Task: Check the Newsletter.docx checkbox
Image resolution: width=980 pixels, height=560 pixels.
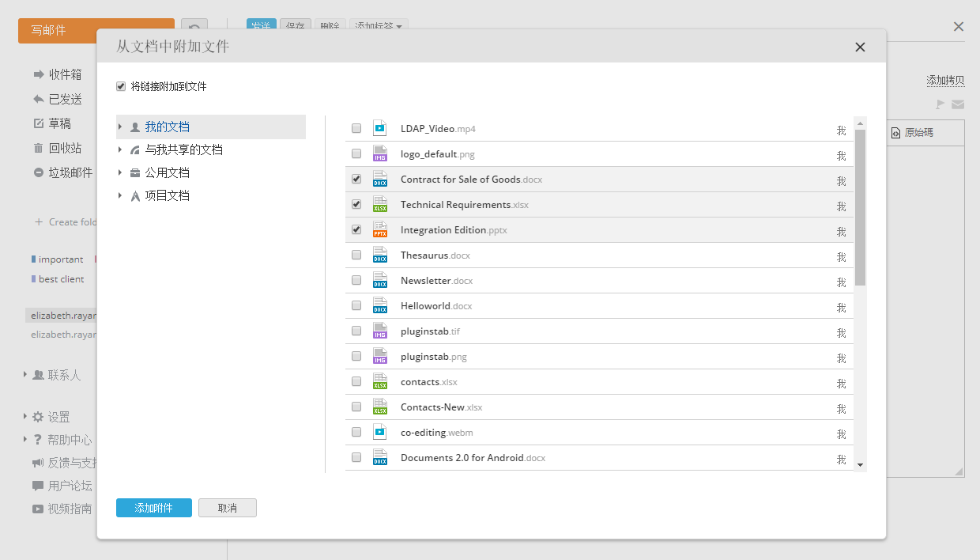Action: click(x=356, y=280)
